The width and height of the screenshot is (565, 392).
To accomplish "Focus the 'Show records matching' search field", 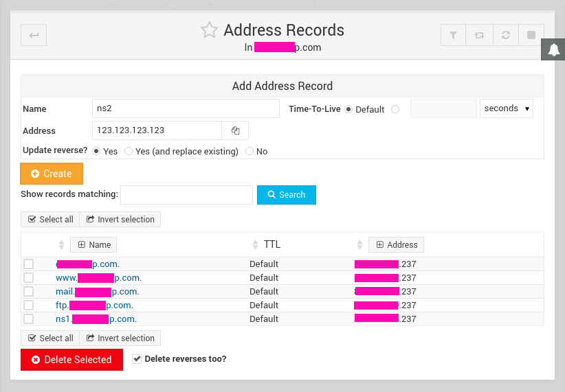I will point(186,195).
